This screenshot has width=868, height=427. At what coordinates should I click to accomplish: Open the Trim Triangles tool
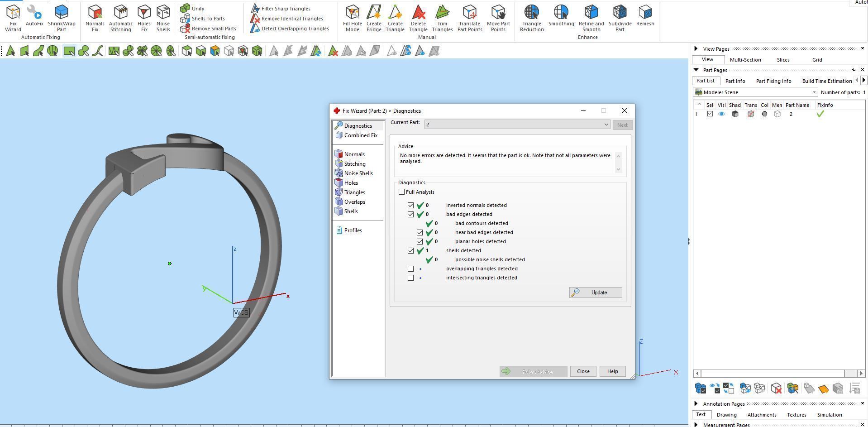pos(442,19)
